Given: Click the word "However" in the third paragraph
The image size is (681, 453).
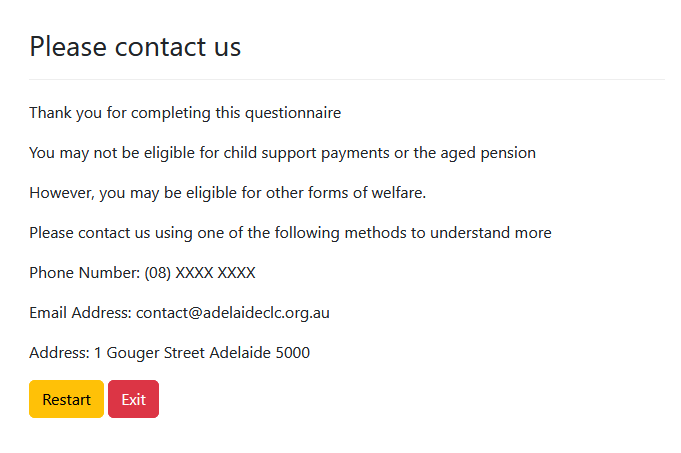Looking at the screenshot, I should [x=61, y=193].
